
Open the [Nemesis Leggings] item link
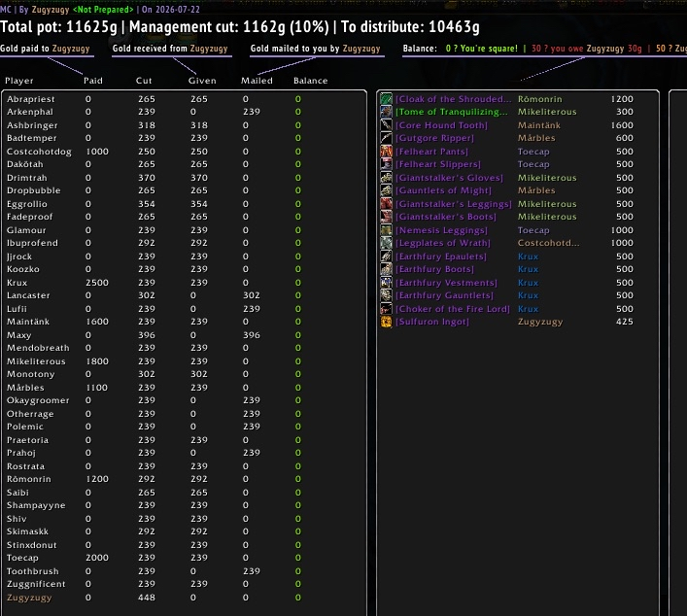441,230
